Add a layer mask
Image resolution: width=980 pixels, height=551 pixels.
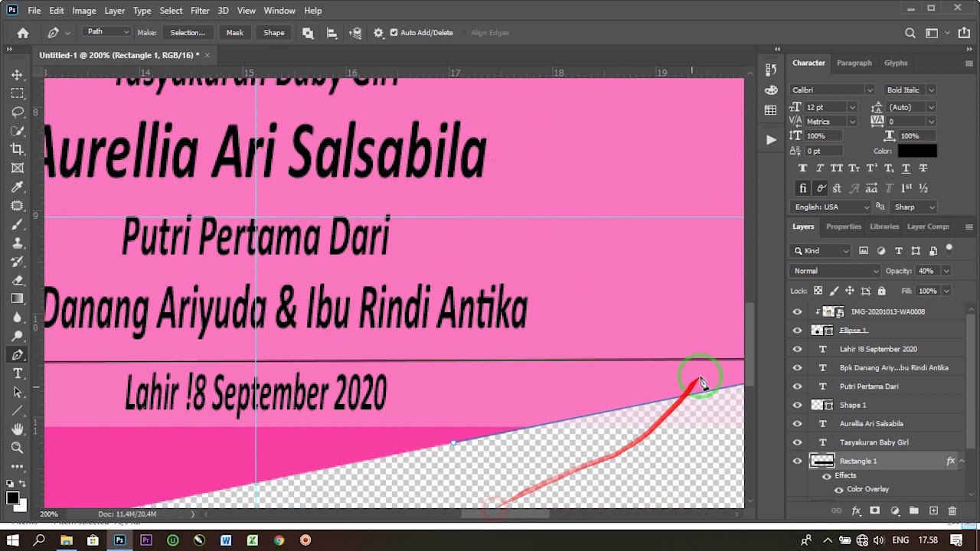coord(875,510)
